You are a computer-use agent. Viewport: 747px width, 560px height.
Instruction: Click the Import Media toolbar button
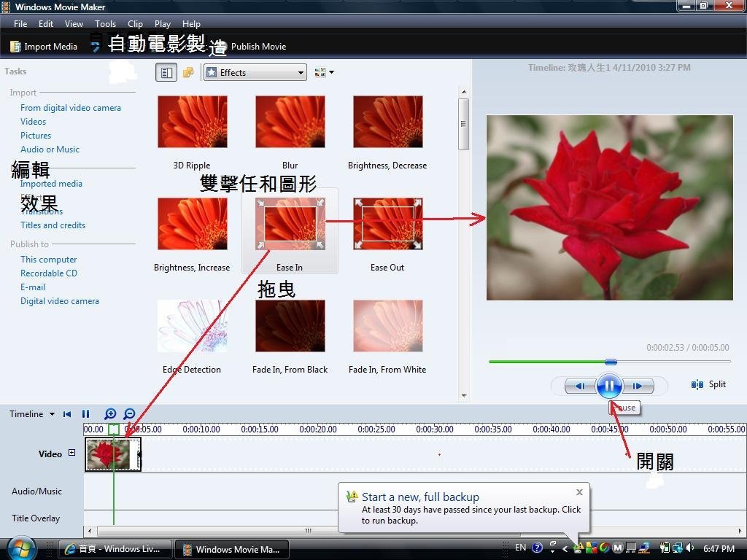click(x=44, y=46)
